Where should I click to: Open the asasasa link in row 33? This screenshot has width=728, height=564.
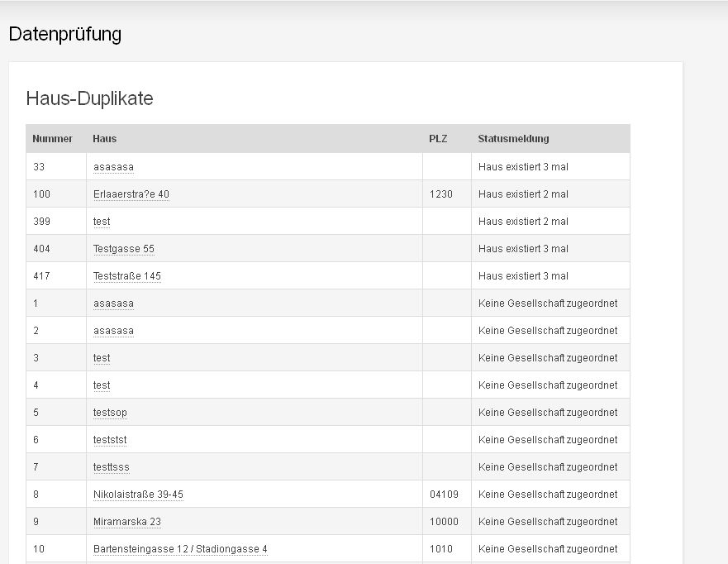point(113,167)
